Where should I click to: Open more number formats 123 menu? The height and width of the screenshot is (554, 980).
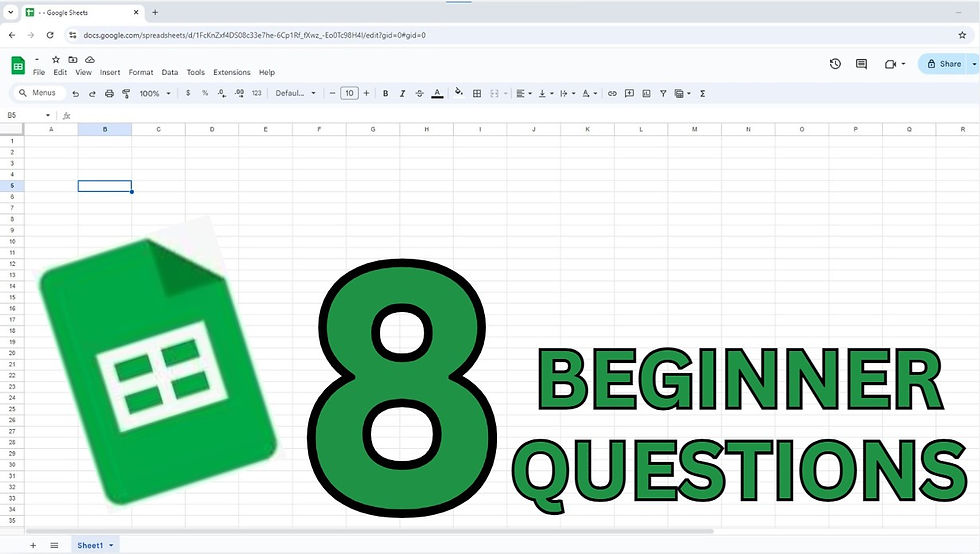[x=257, y=93]
